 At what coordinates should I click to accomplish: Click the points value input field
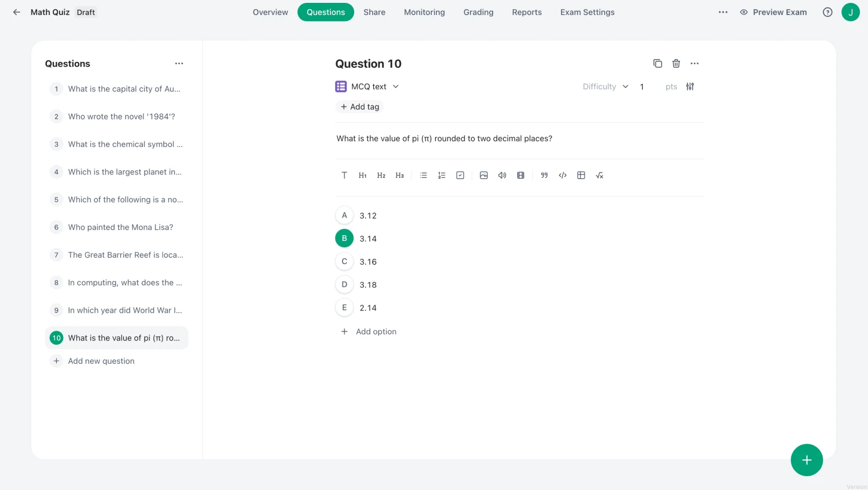click(648, 87)
